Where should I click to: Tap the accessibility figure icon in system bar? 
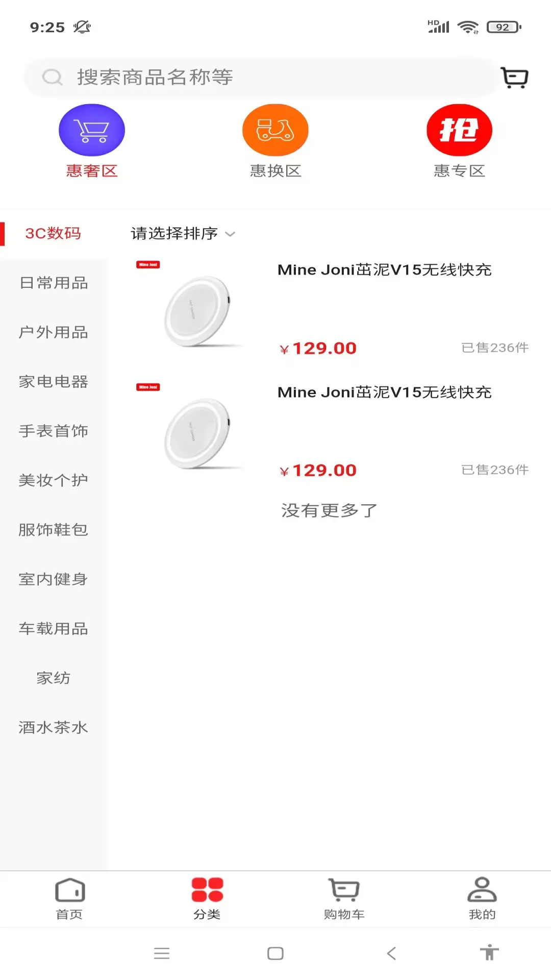click(x=489, y=953)
